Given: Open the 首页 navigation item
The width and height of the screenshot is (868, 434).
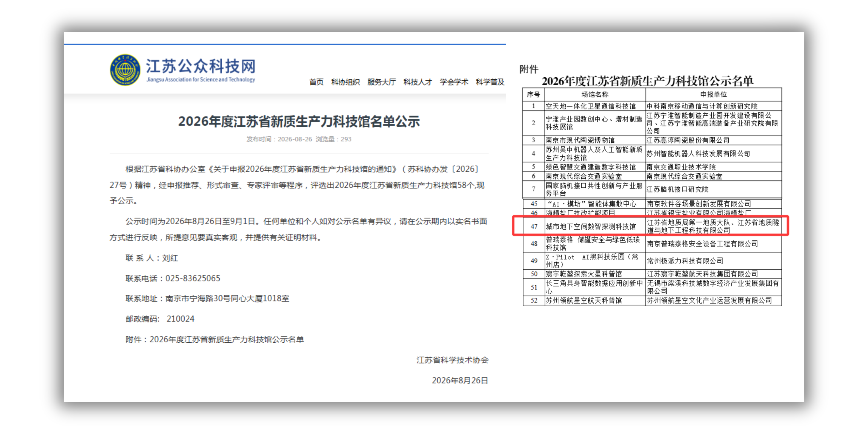Looking at the screenshot, I should click(x=316, y=82).
